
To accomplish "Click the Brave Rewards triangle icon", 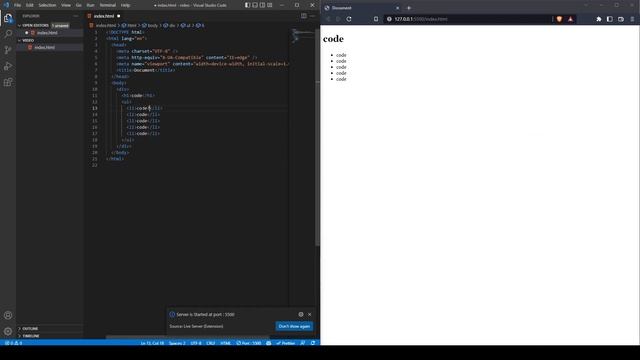I will click(570, 19).
